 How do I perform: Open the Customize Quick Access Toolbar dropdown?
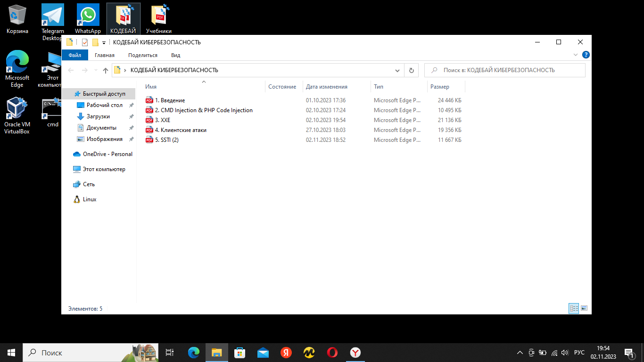tap(104, 42)
